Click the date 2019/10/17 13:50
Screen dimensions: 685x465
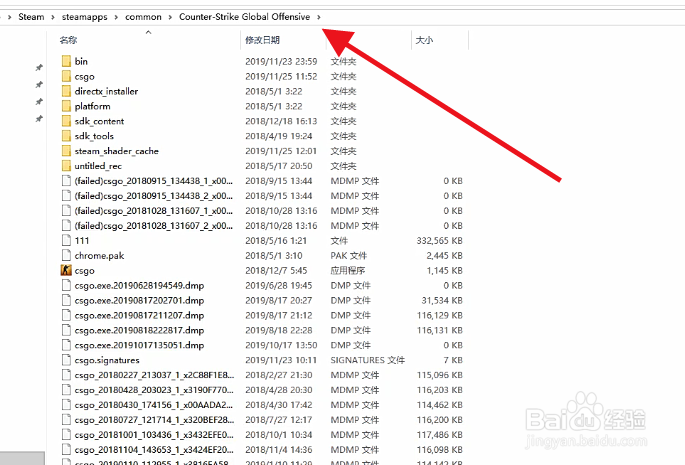click(x=281, y=345)
